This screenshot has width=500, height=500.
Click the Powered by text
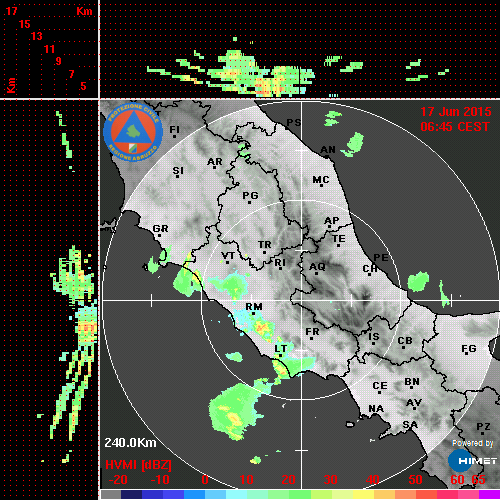click(473, 443)
